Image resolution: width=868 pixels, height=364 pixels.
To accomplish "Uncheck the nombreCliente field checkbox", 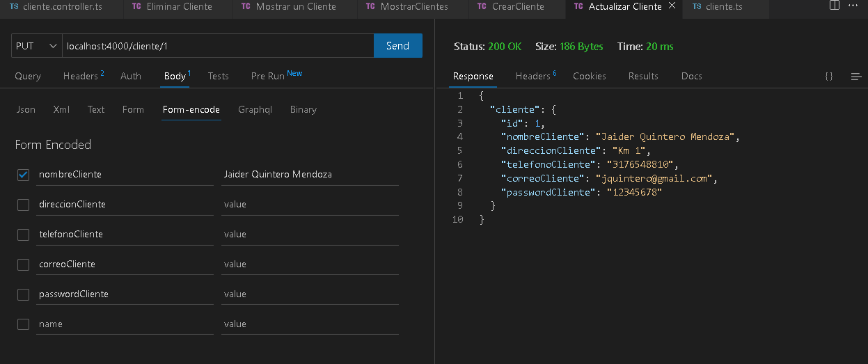I will click(23, 175).
